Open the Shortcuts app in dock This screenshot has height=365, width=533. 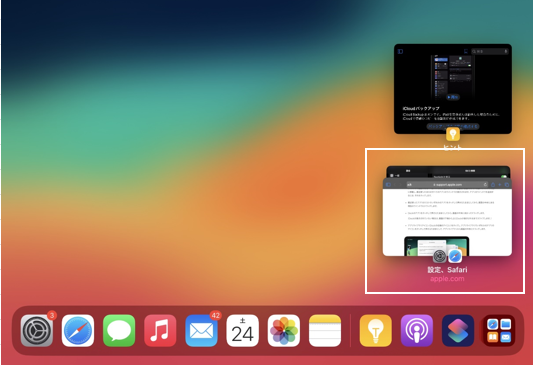click(x=458, y=330)
